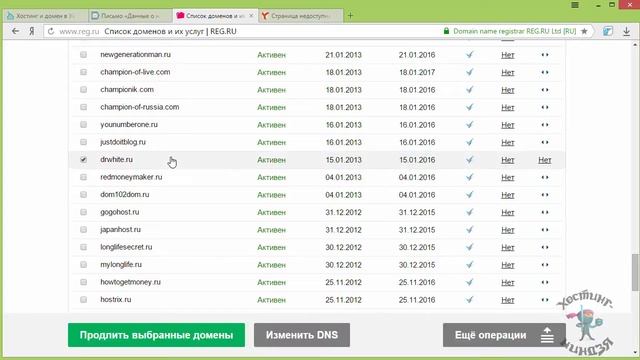Click the page vertical scrollbar thumb

(636, 272)
